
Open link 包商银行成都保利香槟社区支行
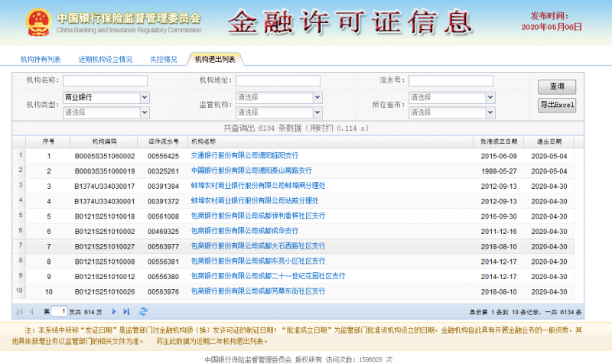[258, 216]
